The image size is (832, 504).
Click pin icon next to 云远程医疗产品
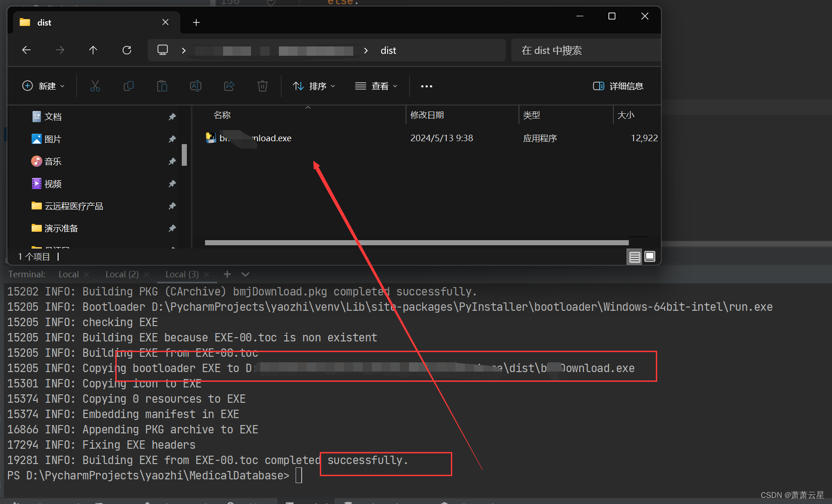click(172, 206)
